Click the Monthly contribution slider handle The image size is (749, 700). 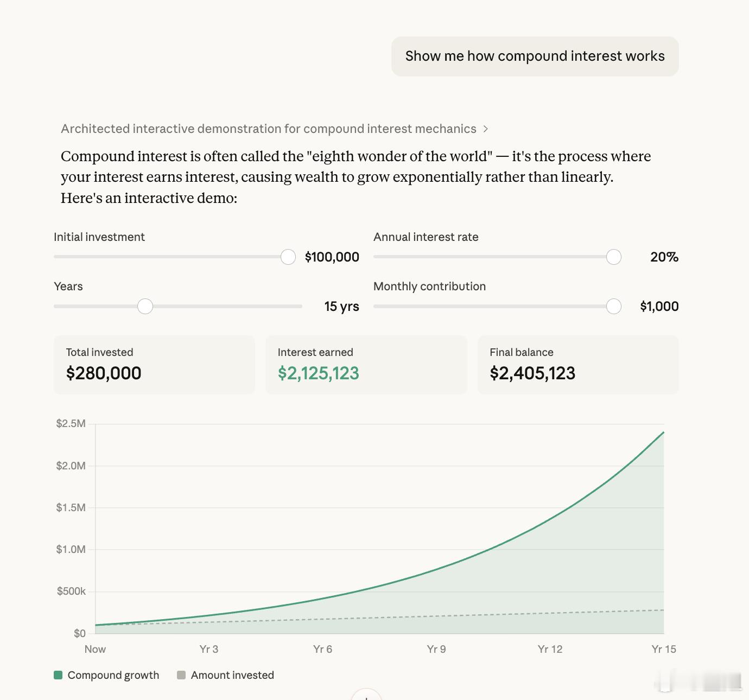[614, 307]
